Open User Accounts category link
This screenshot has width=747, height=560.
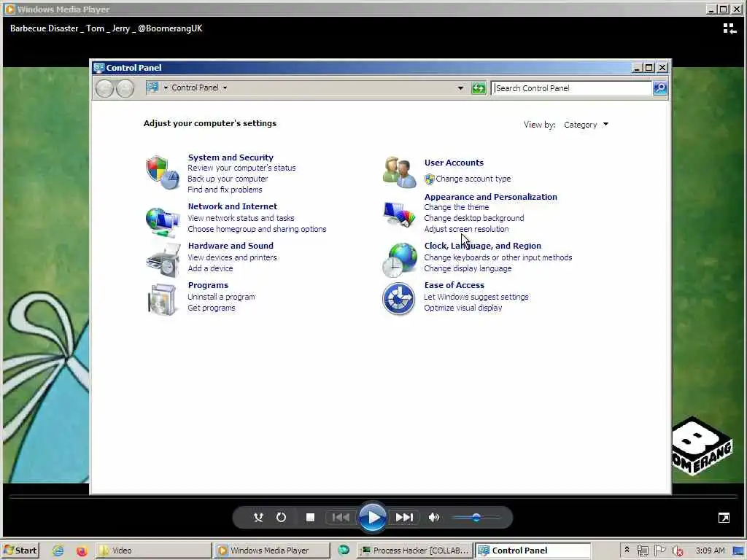(454, 163)
